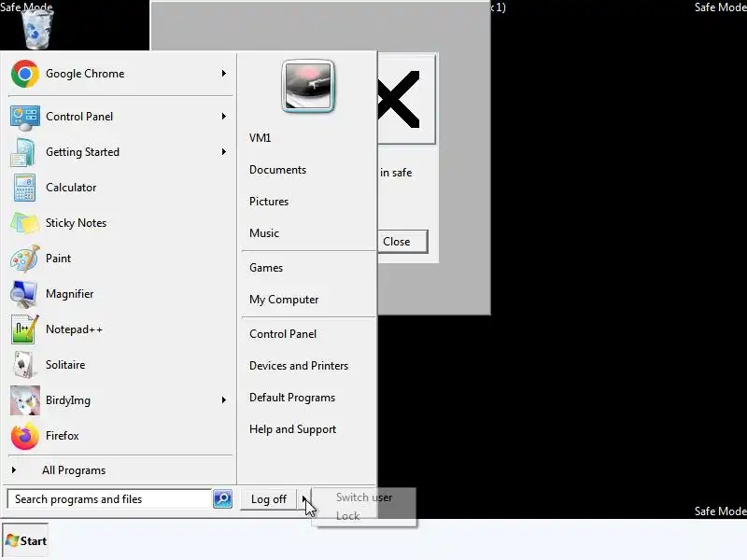Click the Start button label
The height and width of the screenshot is (560, 747).
[x=34, y=541]
